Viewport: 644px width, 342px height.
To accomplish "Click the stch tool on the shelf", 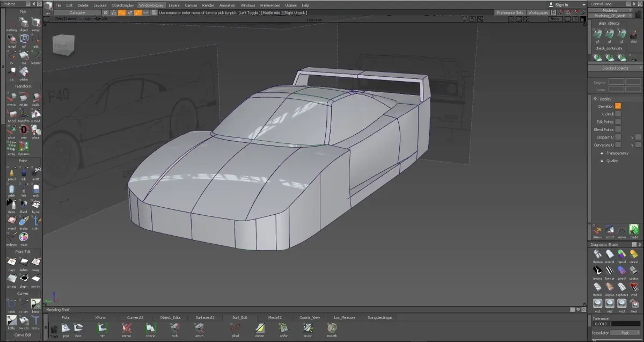I will tap(174, 329).
